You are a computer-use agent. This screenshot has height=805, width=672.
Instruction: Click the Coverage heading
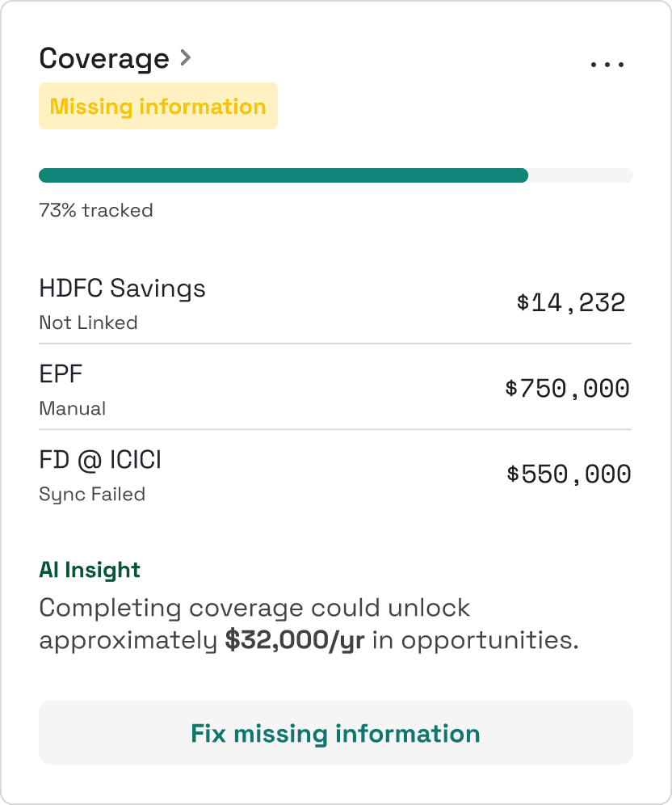pos(104,59)
